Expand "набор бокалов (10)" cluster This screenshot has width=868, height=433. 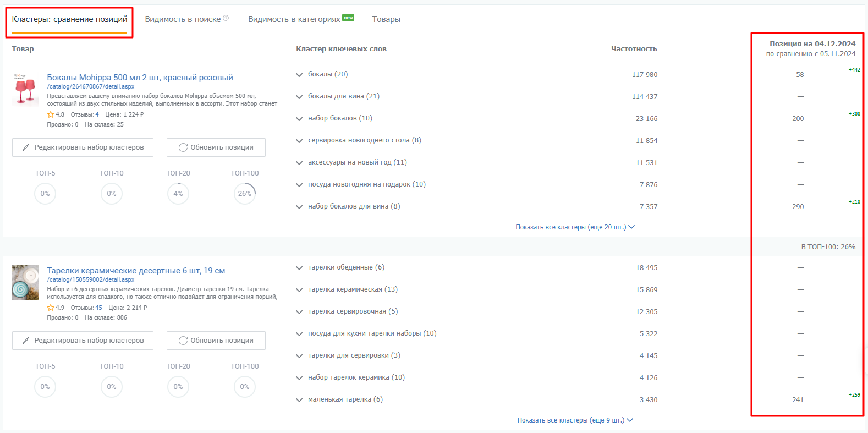click(x=299, y=119)
